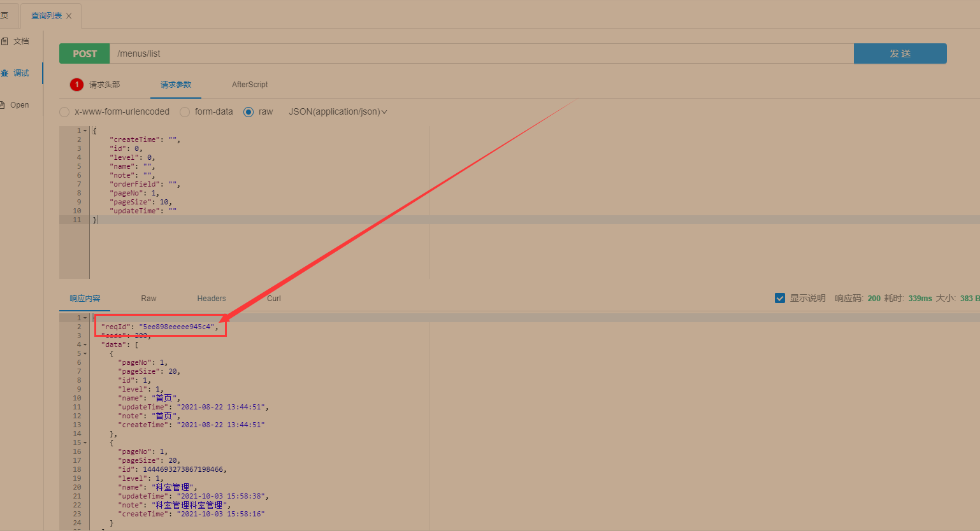Viewport: 980px width, 531px height.
Task: Collapse response root at line 1 fold arrow
Action: click(85, 318)
